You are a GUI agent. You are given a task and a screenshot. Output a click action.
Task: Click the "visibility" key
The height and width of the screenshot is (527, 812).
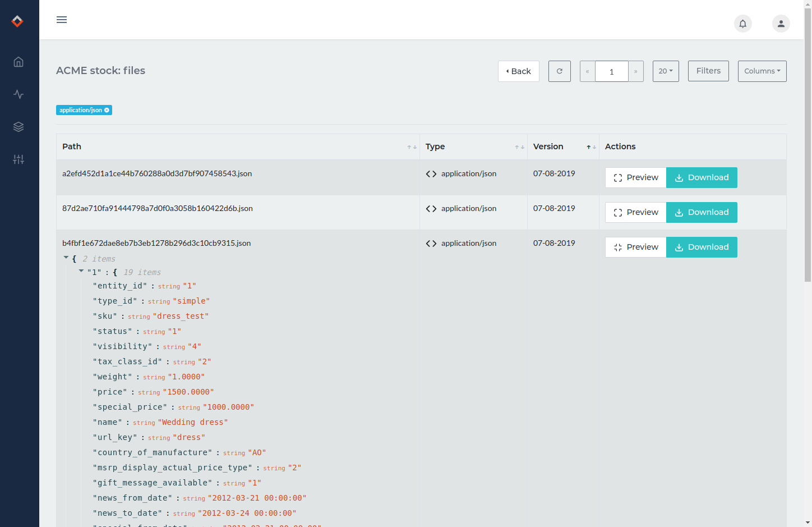(122, 347)
